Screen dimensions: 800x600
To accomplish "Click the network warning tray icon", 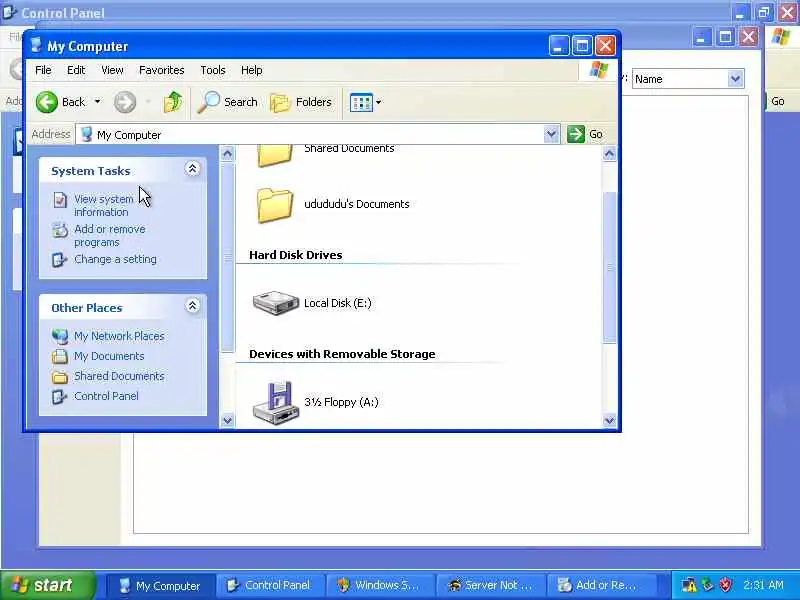I will pyautogui.click(x=689, y=585).
